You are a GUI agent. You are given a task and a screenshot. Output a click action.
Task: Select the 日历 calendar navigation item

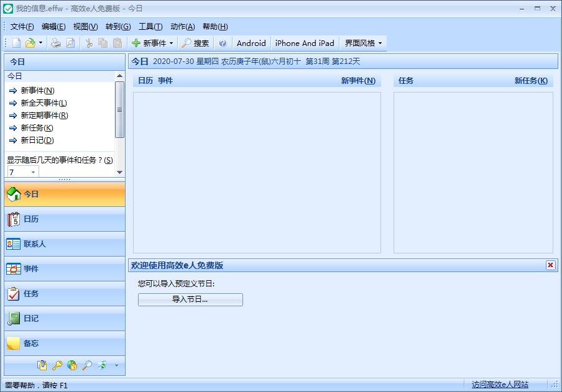click(x=65, y=219)
